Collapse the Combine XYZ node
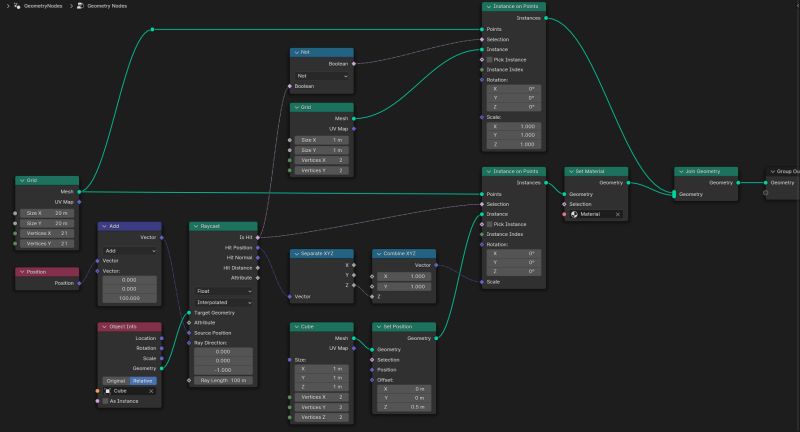The height and width of the screenshot is (432, 800). point(379,253)
